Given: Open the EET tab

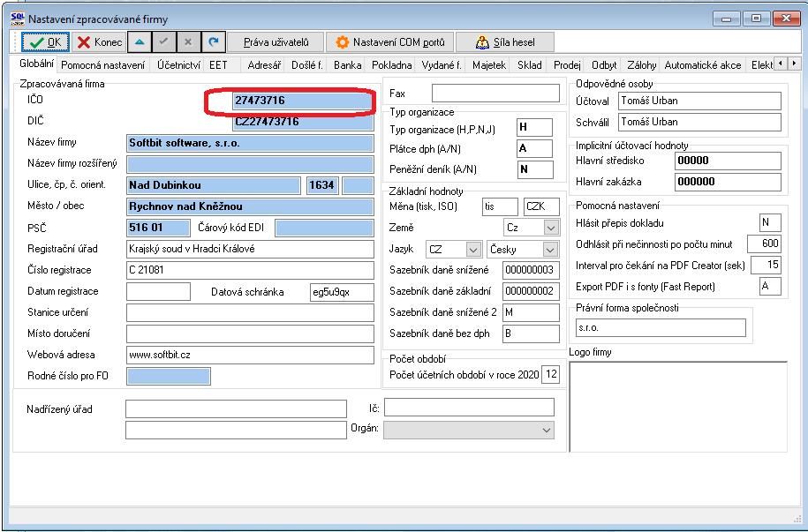Looking at the screenshot, I should click(218, 65).
